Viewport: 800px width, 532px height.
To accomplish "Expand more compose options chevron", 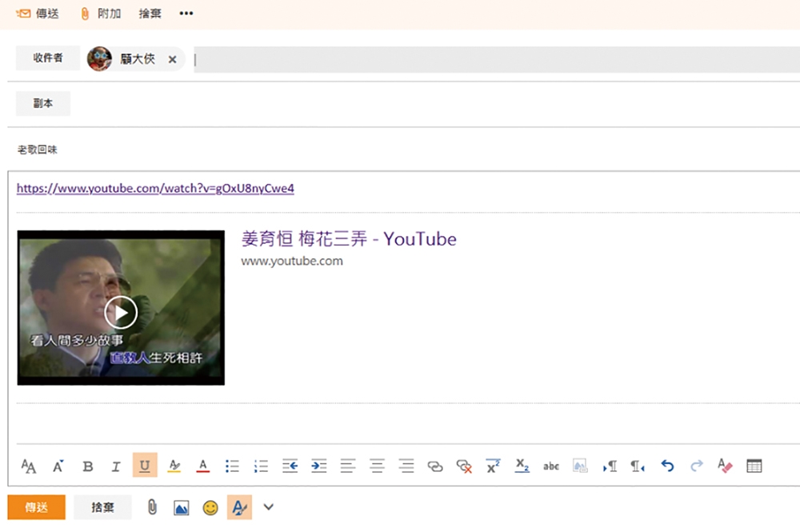I will 268,507.
